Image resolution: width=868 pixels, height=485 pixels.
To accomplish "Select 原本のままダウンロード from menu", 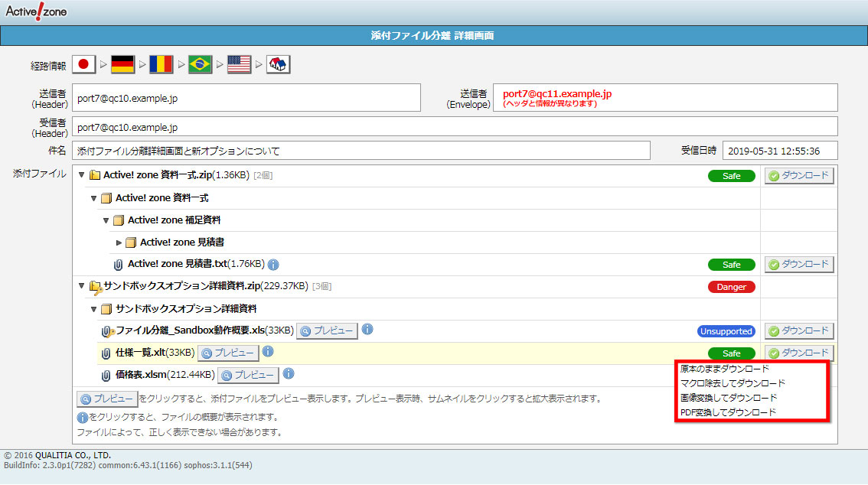I will tap(724, 369).
